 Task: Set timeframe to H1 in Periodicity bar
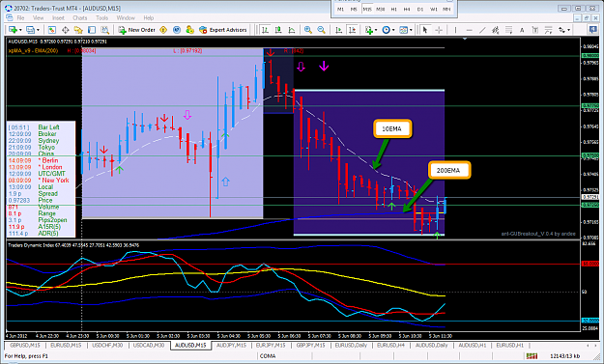[x=393, y=9]
